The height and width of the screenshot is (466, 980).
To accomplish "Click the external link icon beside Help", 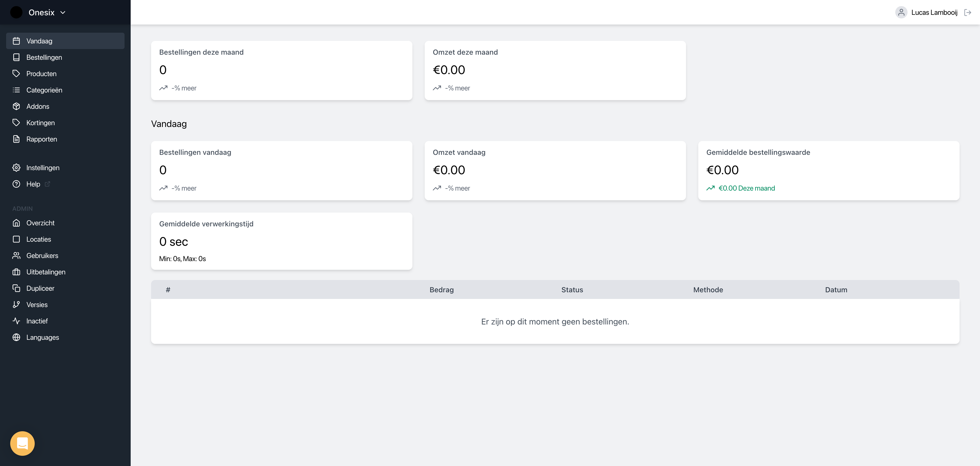I will (47, 184).
